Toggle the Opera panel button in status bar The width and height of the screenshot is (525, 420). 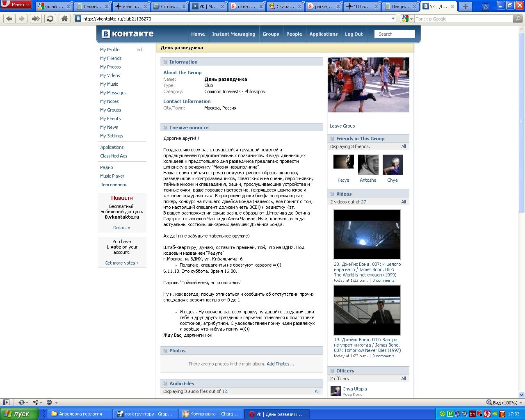pos(6,402)
